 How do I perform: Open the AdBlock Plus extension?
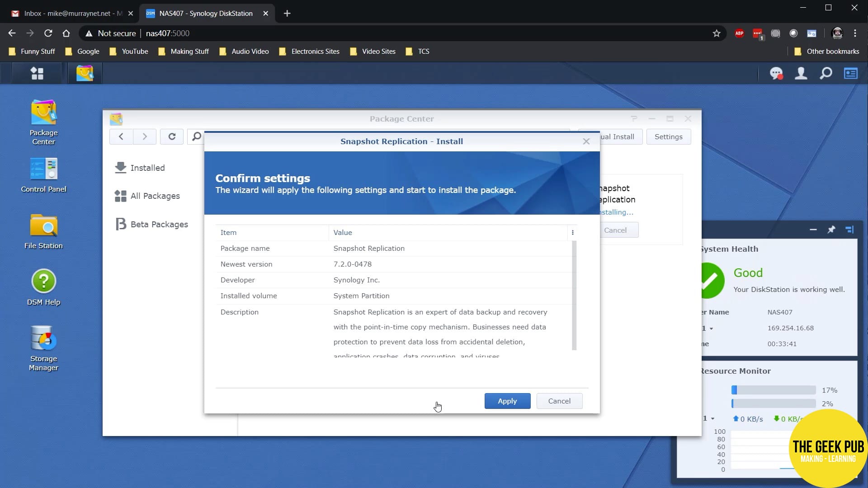(x=740, y=33)
